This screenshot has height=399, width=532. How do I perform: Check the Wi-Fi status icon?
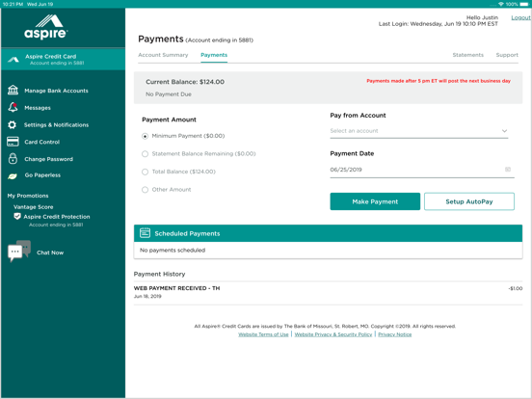[x=501, y=4]
